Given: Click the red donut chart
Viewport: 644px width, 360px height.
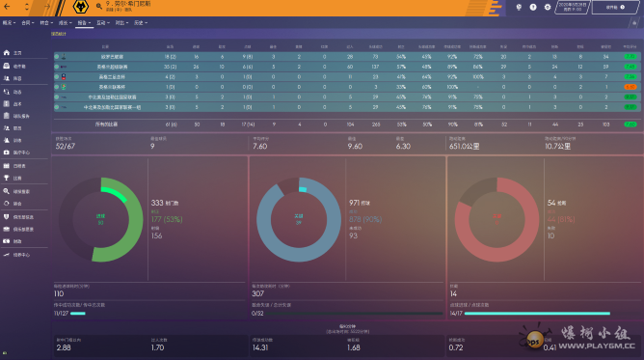Looking at the screenshot, I should coord(496,219).
